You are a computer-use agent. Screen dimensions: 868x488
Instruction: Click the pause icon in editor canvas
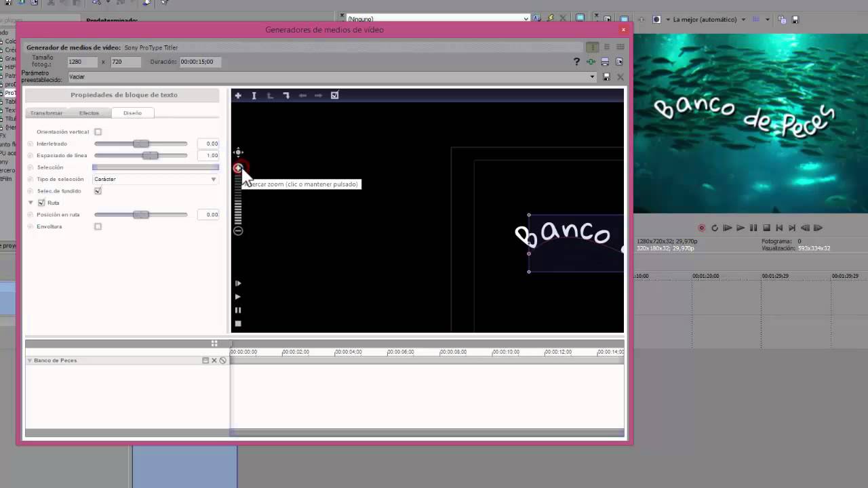pyautogui.click(x=238, y=310)
